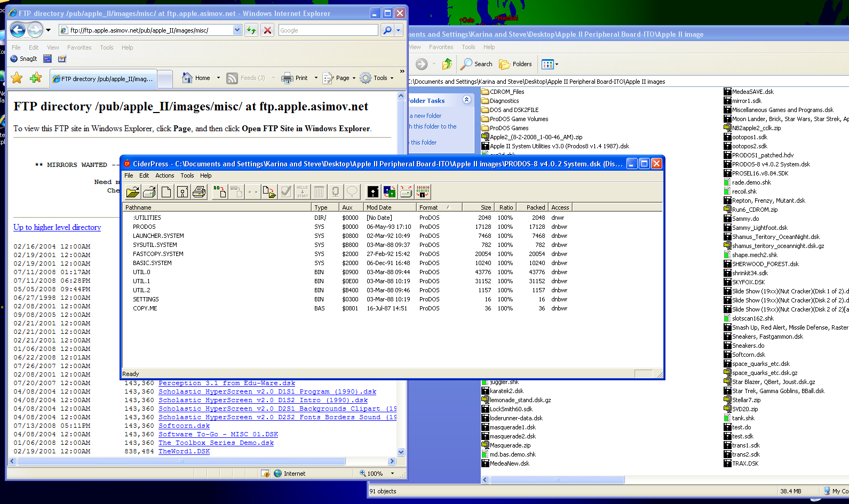849x504 pixels.
Task: Open CiderPress Help menu
Action: pyautogui.click(x=206, y=175)
